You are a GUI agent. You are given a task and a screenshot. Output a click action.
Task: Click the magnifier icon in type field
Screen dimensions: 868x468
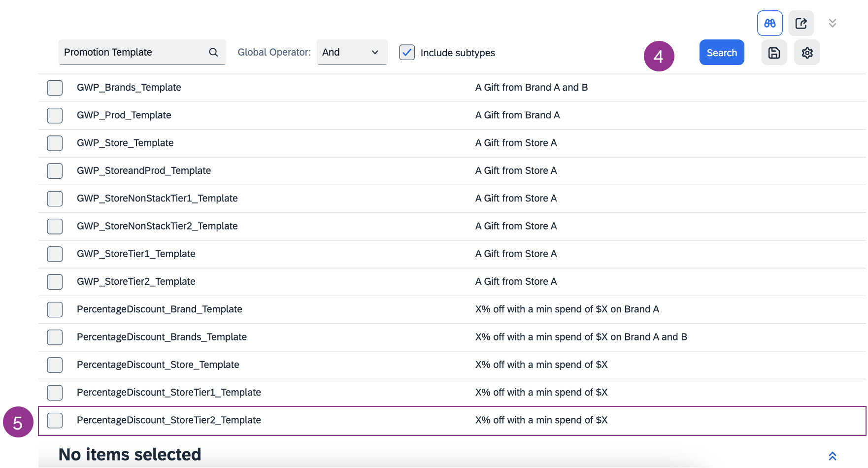[x=213, y=52]
